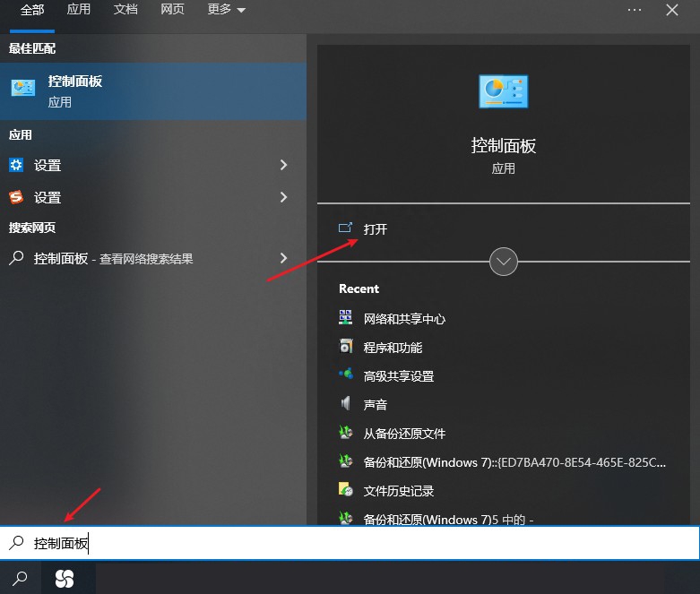The height and width of the screenshot is (594, 700).
Task: Click the 控制面板 title in preview pane
Action: [x=504, y=146]
